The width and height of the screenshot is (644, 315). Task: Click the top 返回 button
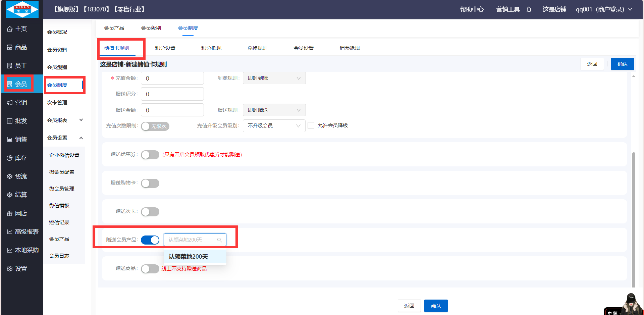coord(592,64)
